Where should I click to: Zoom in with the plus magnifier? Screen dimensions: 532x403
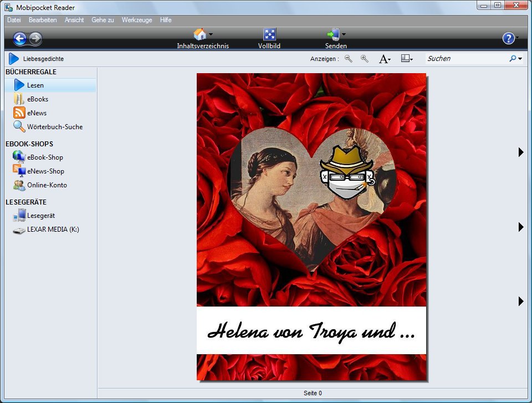(x=365, y=58)
